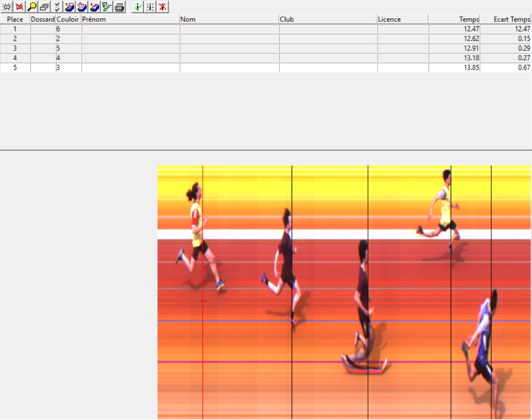The height and width of the screenshot is (420, 532).
Task: Click the Couloir column header
Action: click(x=68, y=20)
